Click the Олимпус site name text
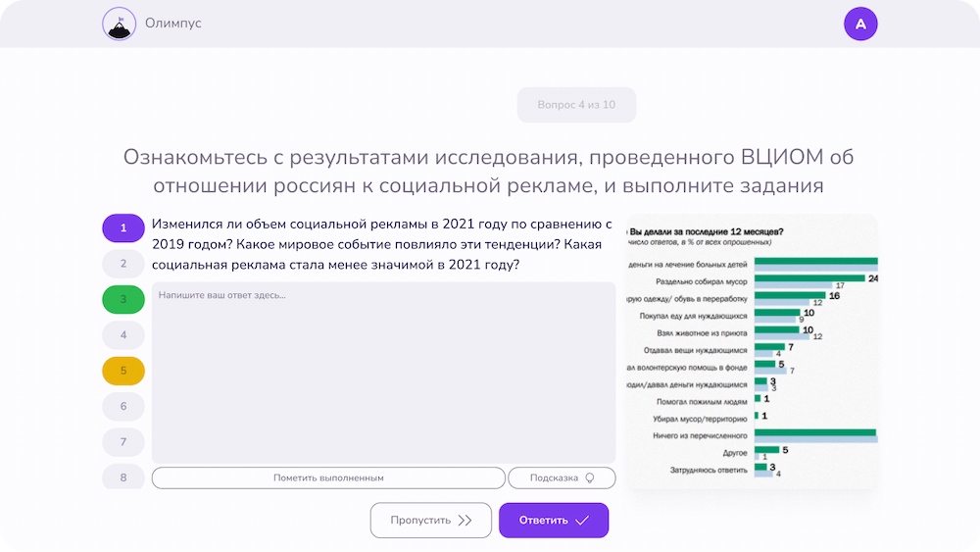The height and width of the screenshot is (552, 980). (173, 24)
